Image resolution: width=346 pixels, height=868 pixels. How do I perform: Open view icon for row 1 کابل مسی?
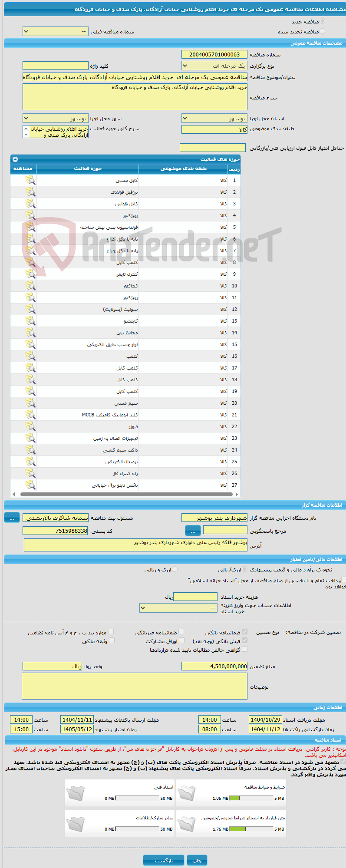click(x=30, y=180)
